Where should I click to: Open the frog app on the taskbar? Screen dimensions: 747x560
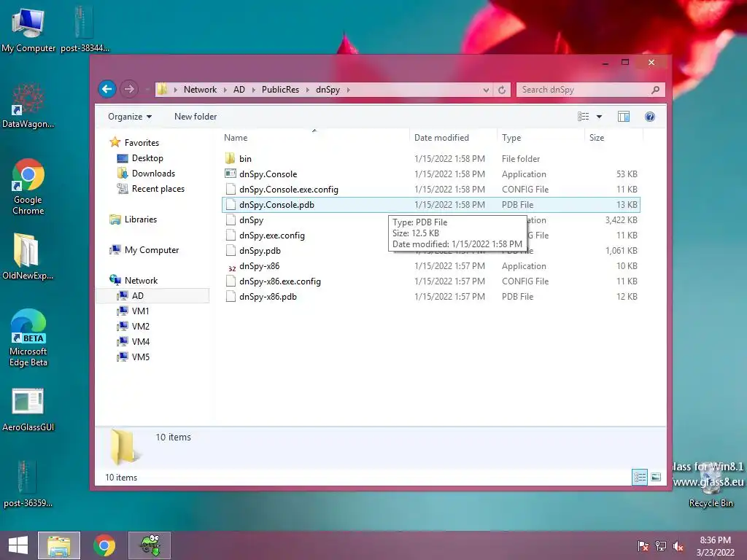coord(150,545)
